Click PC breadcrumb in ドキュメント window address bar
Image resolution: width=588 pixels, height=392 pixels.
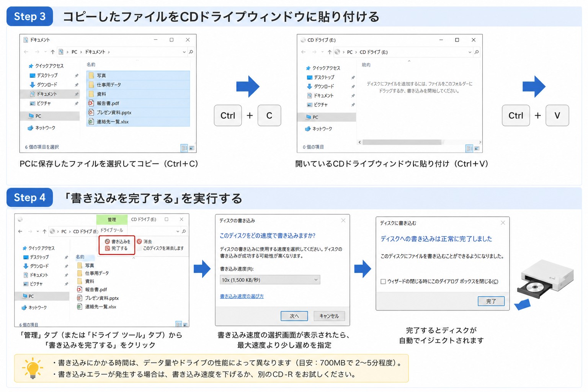(74, 52)
